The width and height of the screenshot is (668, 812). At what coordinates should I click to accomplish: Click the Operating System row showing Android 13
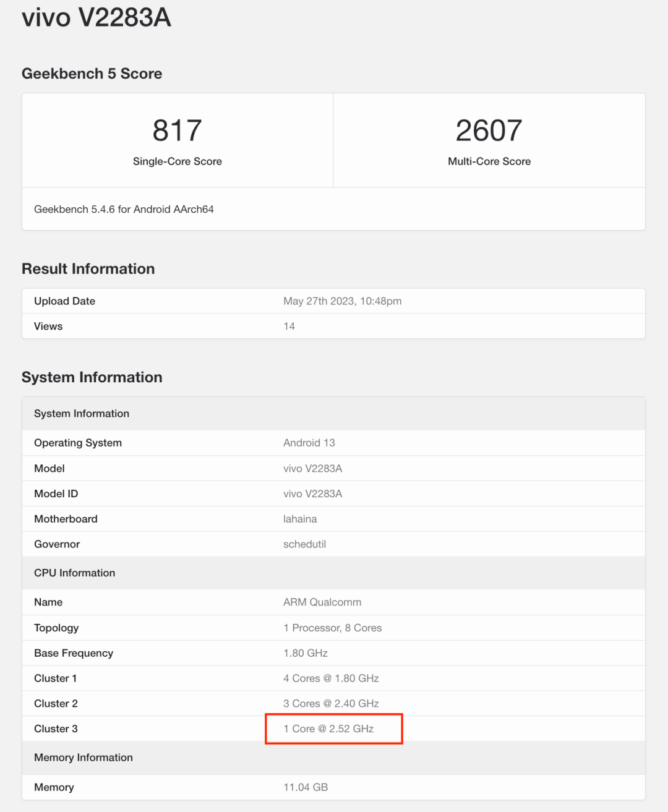point(309,443)
